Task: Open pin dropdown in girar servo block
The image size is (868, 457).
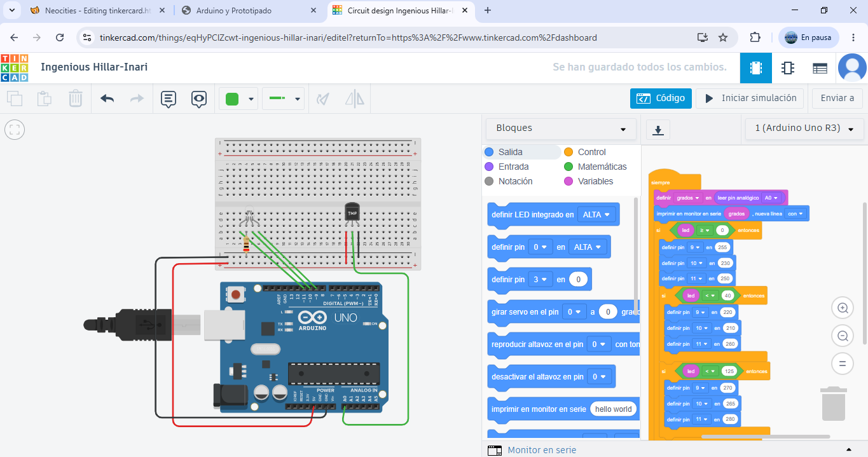Action: click(x=574, y=312)
